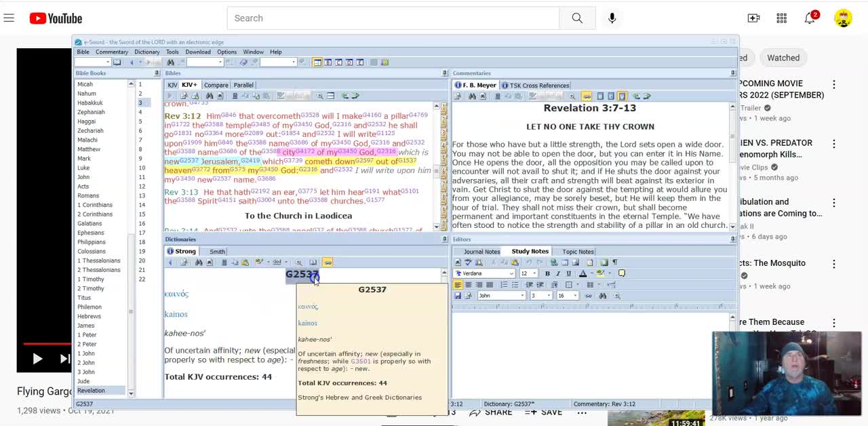Viewport: 868px width, 426px height.
Task: Switch to layout B on the main toolbar
Action: click(x=328, y=62)
